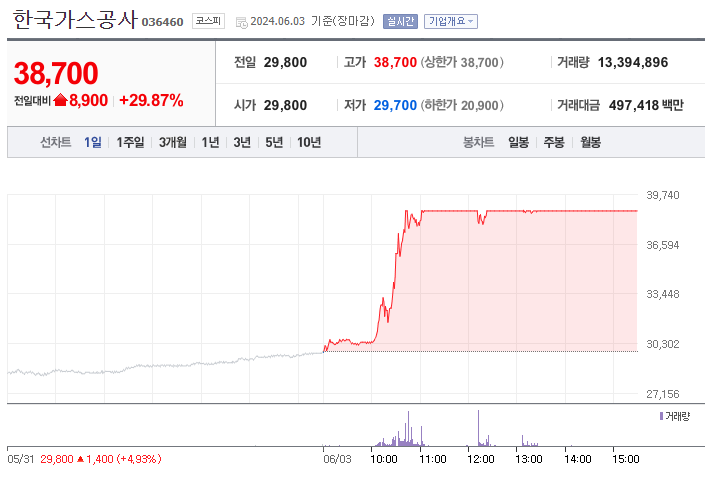Image resolution: width=705 pixels, height=477 pixels.
Task: Open the 일봉 daily candle chart
Action: coord(518,142)
